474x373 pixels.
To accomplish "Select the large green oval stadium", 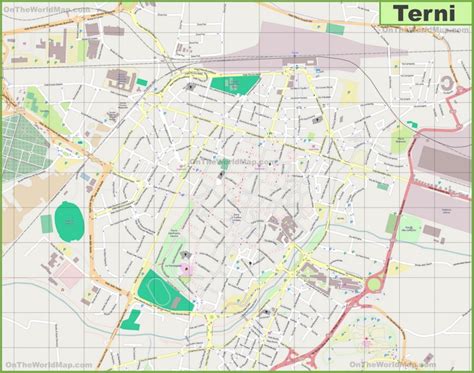I will pos(69,222).
